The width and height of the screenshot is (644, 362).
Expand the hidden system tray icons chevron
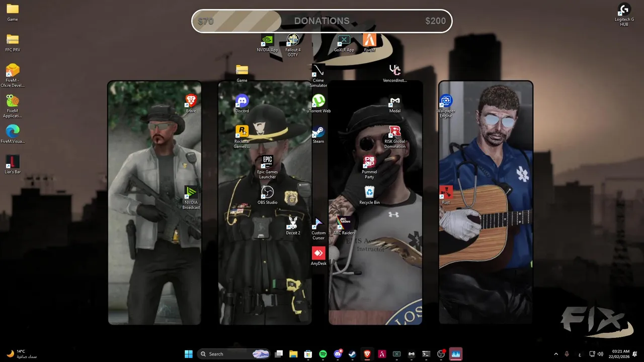point(555,354)
